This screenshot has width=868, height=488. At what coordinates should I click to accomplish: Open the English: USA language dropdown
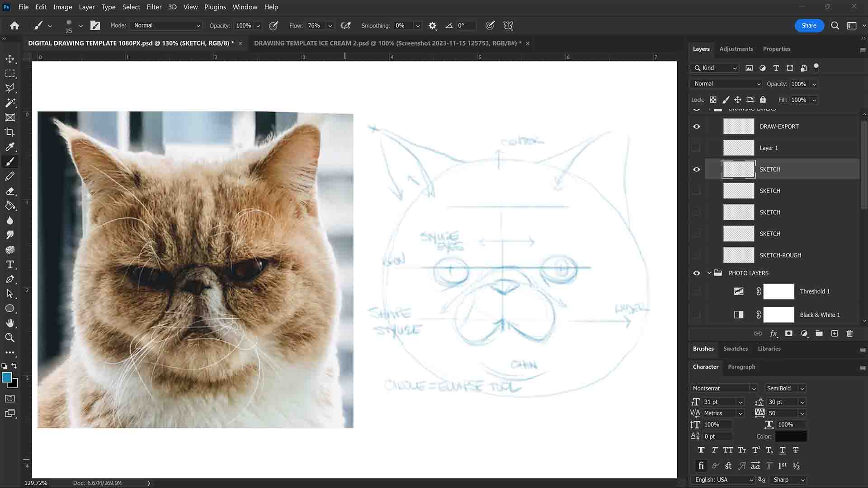[723, 480]
